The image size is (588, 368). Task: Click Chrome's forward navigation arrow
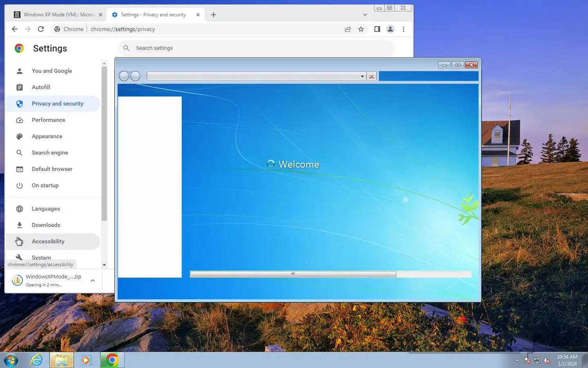tap(28, 29)
